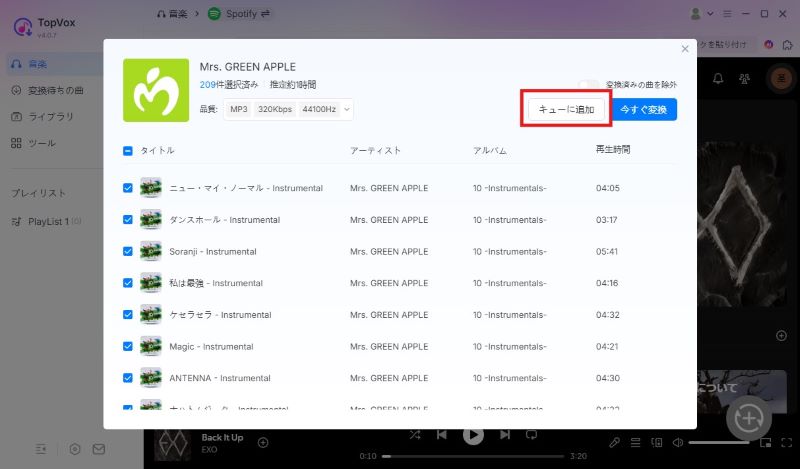Click the plus circle icon right of album art
Viewport: 800px width, 469px height.
(781, 336)
